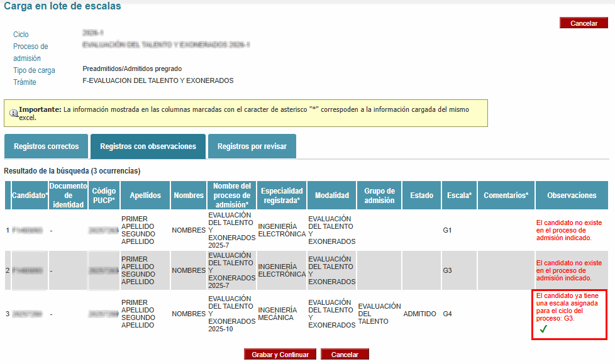615x364 pixels.
Task: Click the Escala* column header
Action: pos(459,196)
